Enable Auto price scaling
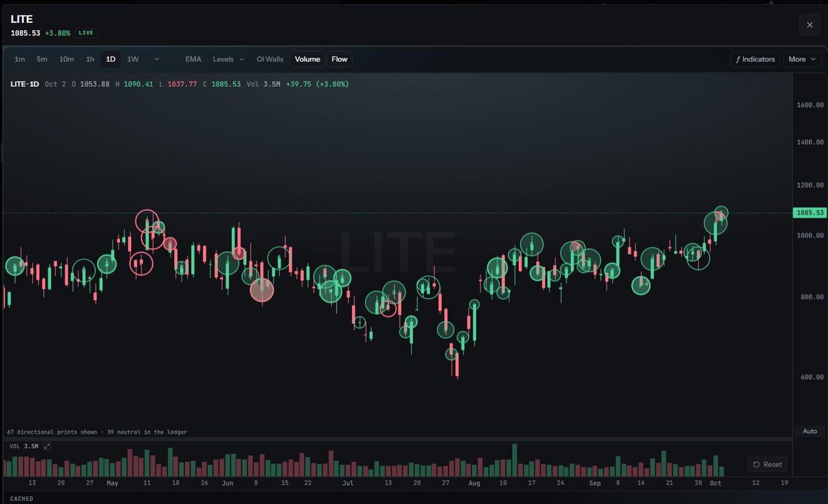The height and width of the screenshot is (504, 828). pyautogui.click(x=809, y=431)
